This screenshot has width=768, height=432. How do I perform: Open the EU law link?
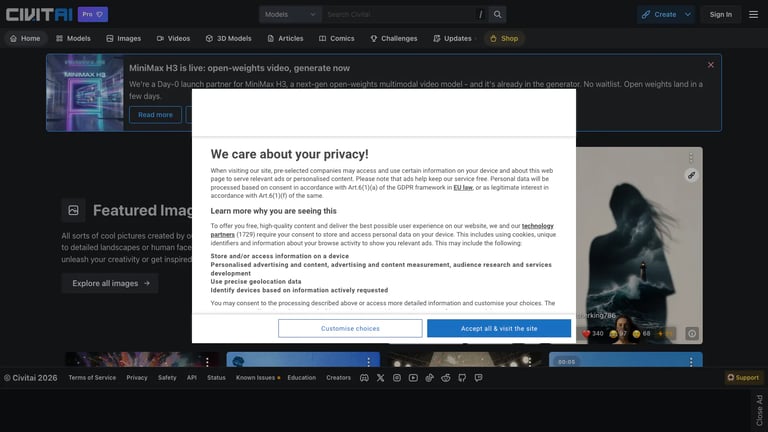(x=463, y=187)
